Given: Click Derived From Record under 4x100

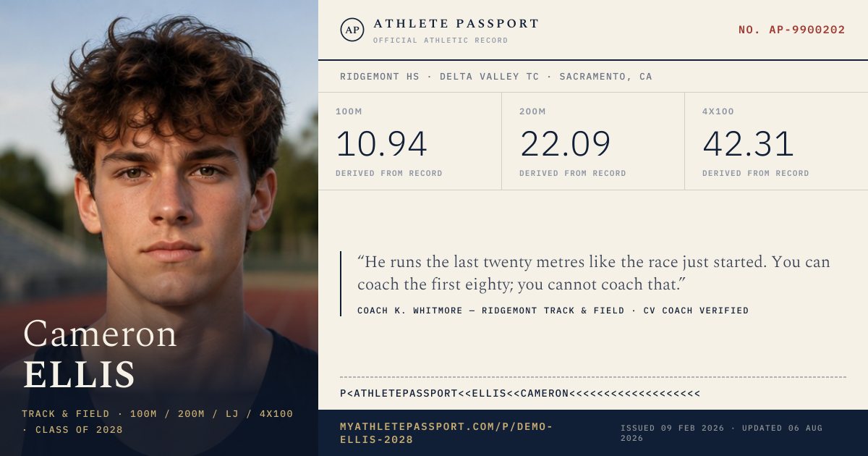Looking at the screenshot, I should pos(756,174).
